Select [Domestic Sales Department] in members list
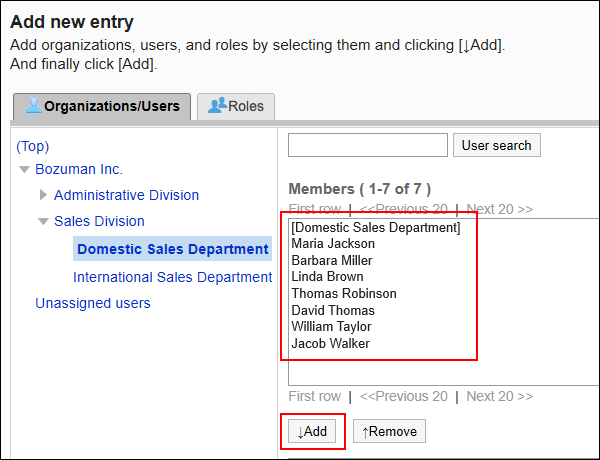Viewport: 600px width, 460px height. tap(376, 227)
